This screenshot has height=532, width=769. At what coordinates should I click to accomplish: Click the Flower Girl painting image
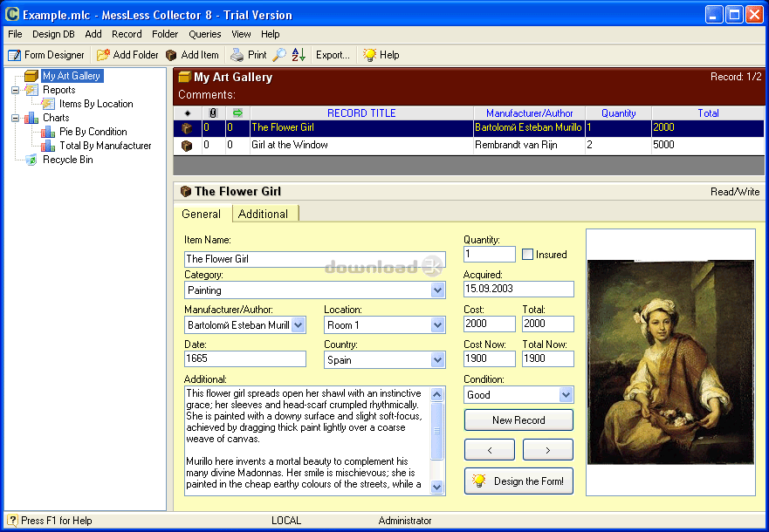click(x=670, y=362)
